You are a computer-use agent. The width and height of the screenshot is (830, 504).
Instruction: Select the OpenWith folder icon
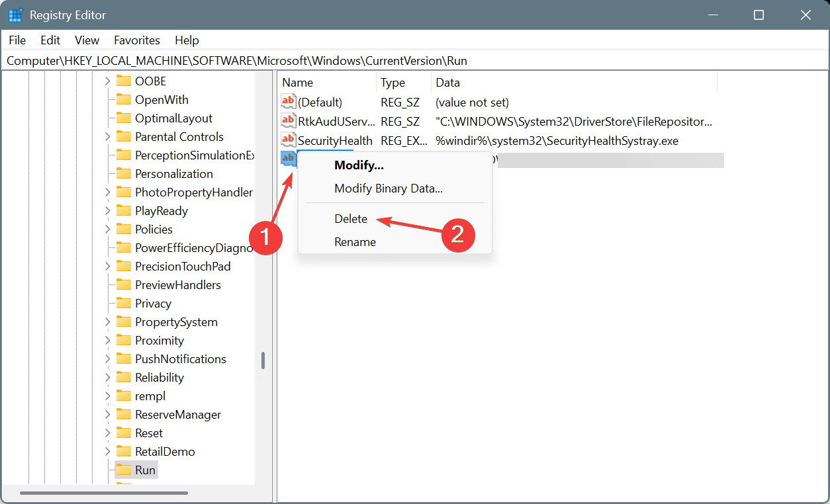(123, 100)
